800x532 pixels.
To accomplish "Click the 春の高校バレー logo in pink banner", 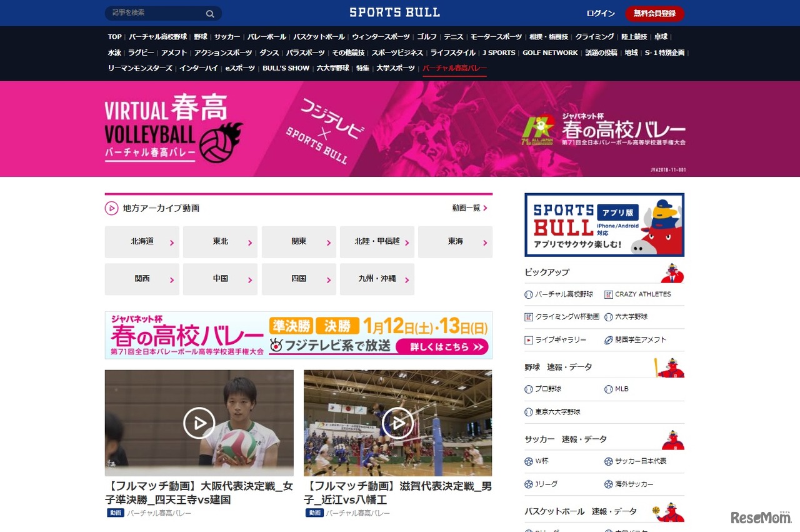I will (x=604, y=129).
